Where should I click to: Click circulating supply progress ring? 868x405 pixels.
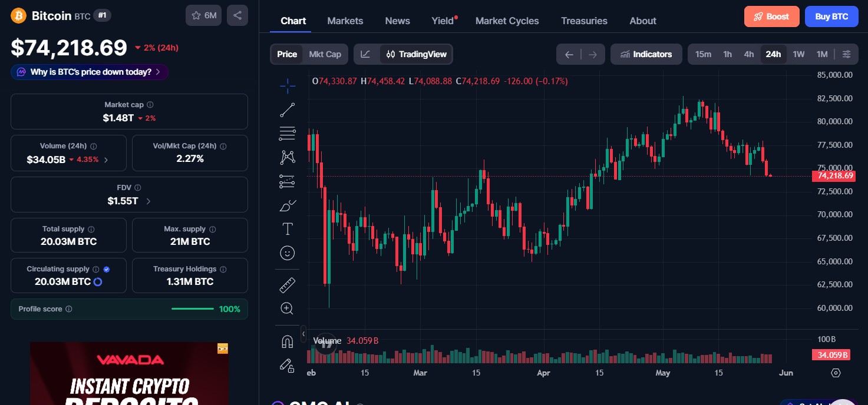[98, 282]
